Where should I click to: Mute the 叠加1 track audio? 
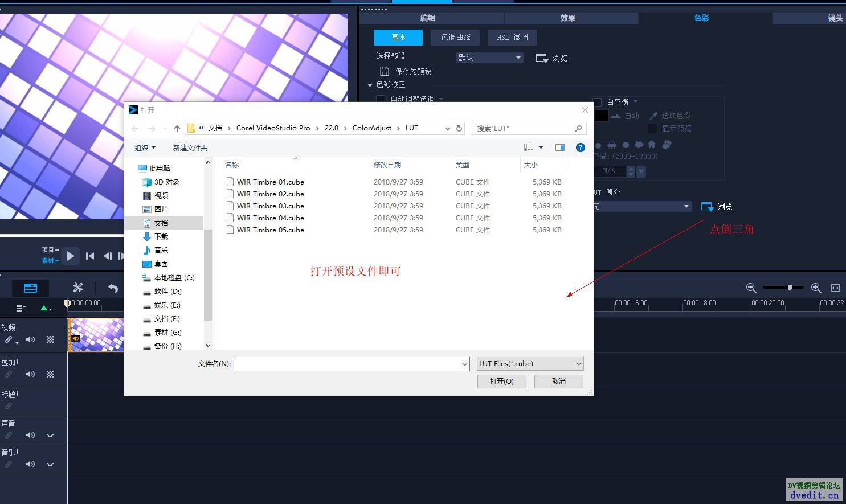pos(30,374)
